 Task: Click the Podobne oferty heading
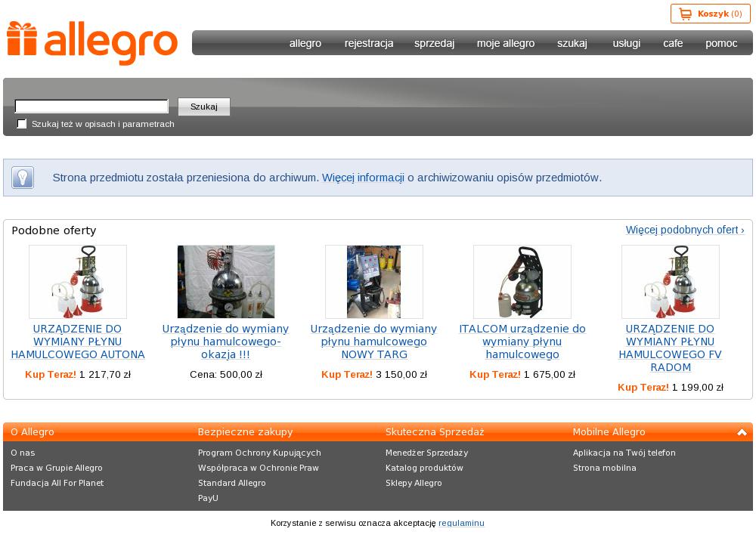pos(54,230)
